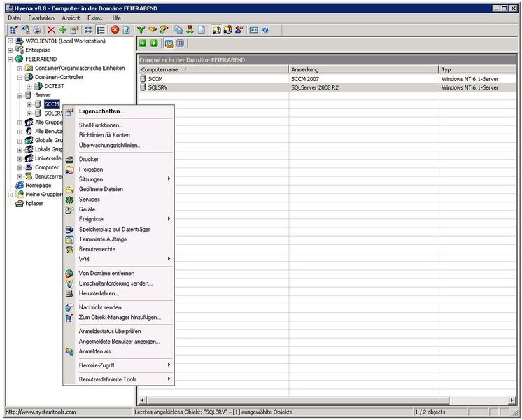Collapse the Domänen-Controller node

point(20,77)
